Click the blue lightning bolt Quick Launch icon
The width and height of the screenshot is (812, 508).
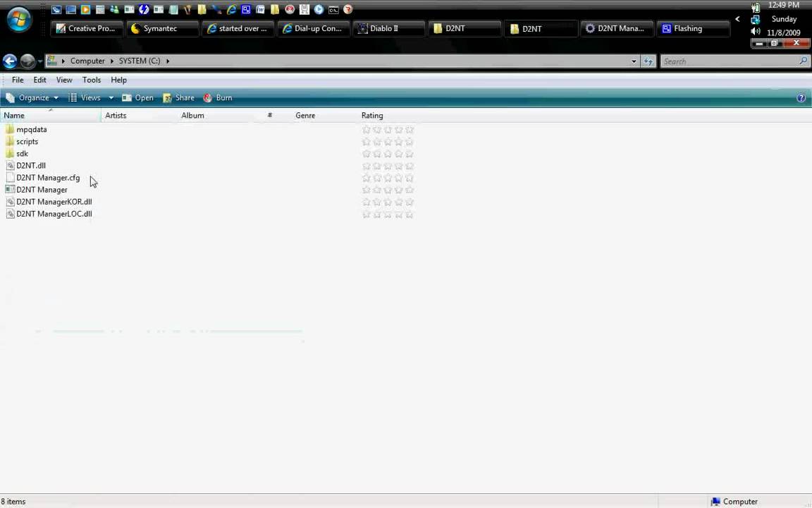(x=144, y=9)
